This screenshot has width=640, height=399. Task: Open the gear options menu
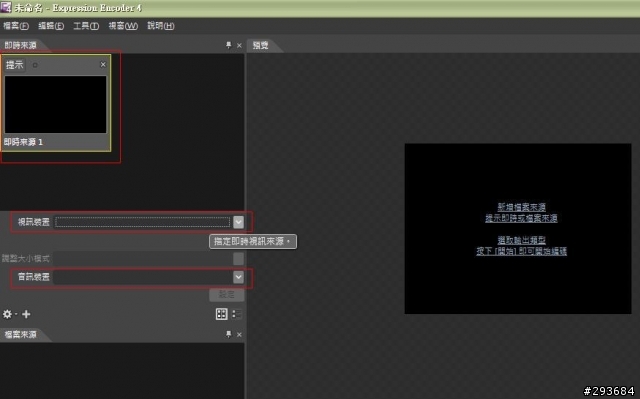click(x=8, y=314)
